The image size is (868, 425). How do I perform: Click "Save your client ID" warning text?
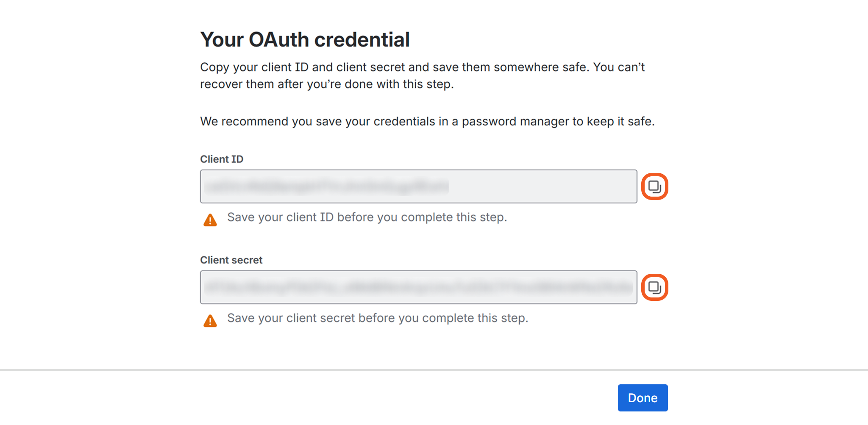pyautogui.click(x=367, y=217)
